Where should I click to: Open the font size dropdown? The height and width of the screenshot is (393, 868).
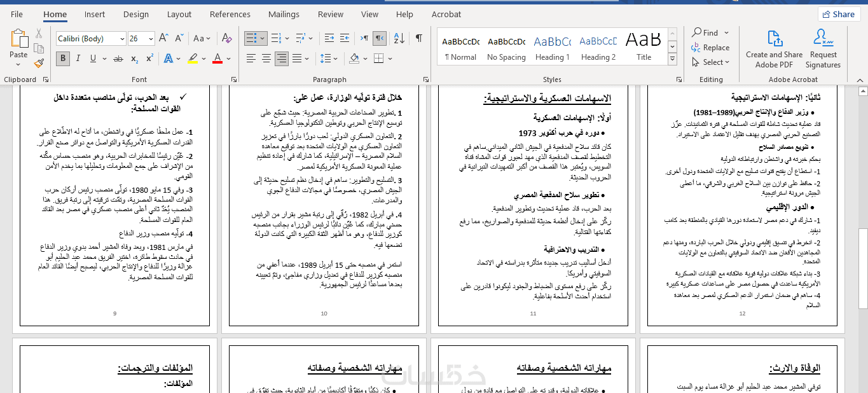point(151,39)
